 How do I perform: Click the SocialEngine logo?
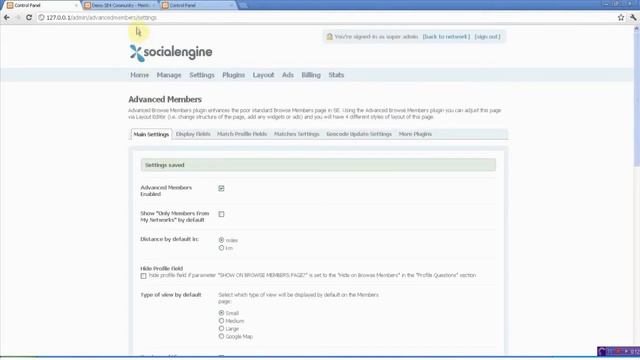click(171, 53)
